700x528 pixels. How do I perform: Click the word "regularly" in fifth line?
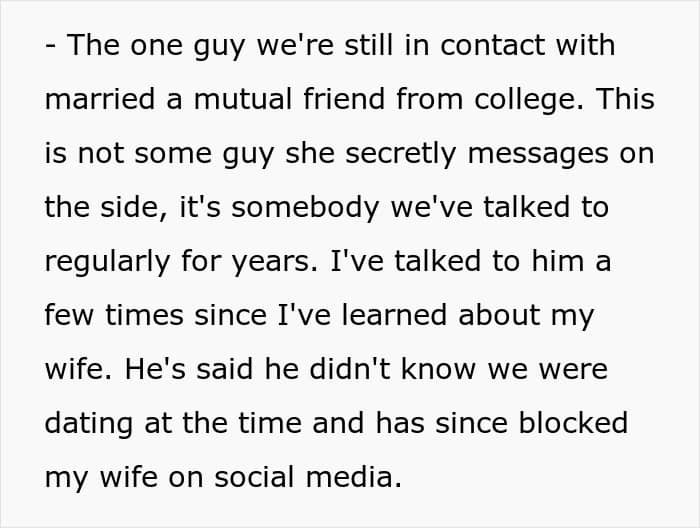pos(107,263)
